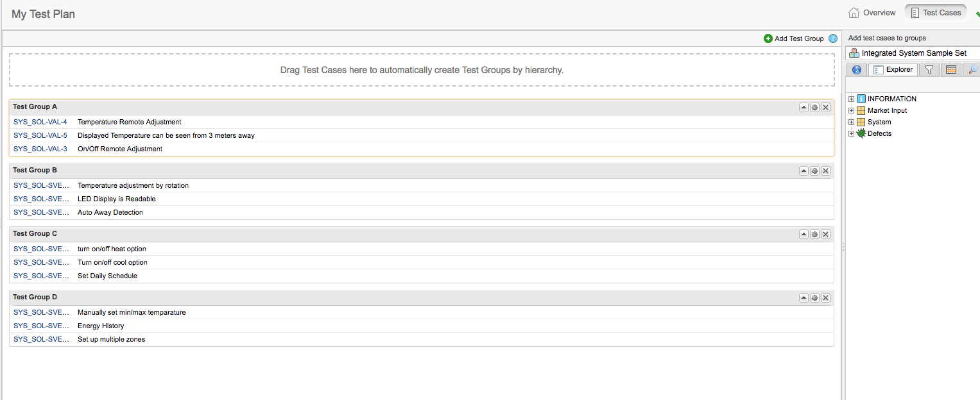This screenshot has width=980, height=400.
Task: Collapse Test Group C with arrow button
Action: point(804,235)
